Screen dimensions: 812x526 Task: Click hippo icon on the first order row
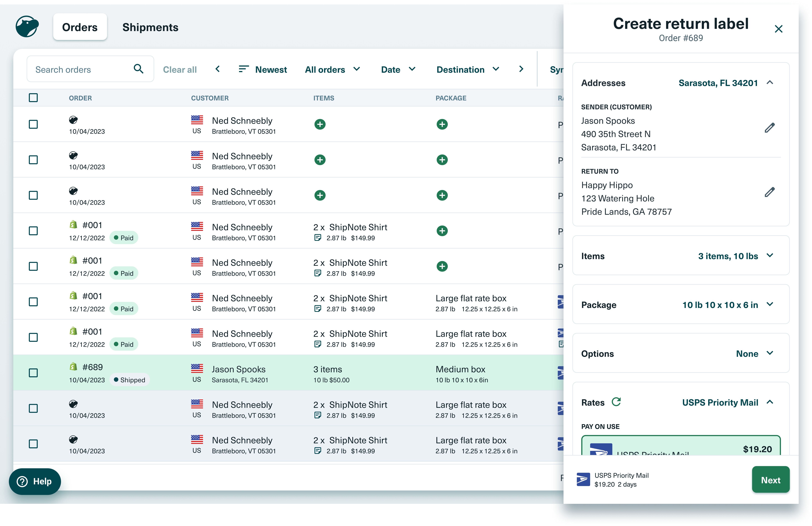73,120
